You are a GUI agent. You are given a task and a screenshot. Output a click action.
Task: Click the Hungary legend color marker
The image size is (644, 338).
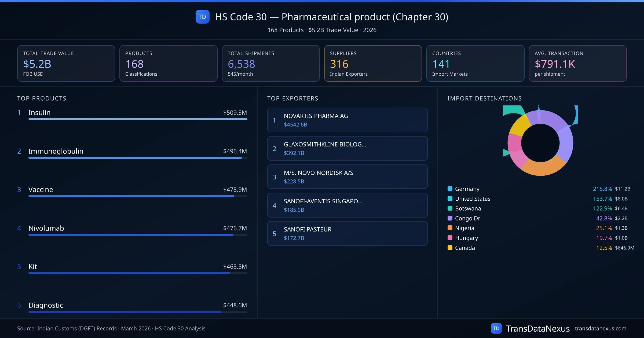click(450, 238)
